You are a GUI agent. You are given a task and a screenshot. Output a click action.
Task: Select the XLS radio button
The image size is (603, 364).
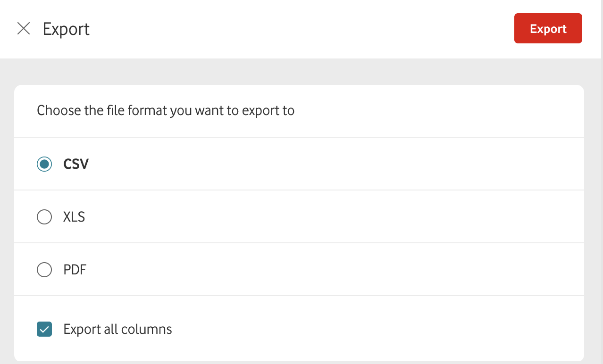pos(44,217)
